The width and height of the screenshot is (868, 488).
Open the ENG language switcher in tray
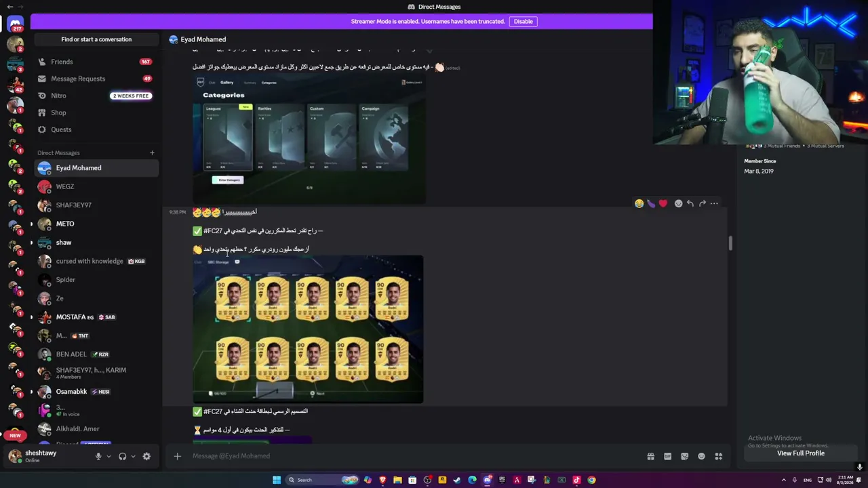807,480
